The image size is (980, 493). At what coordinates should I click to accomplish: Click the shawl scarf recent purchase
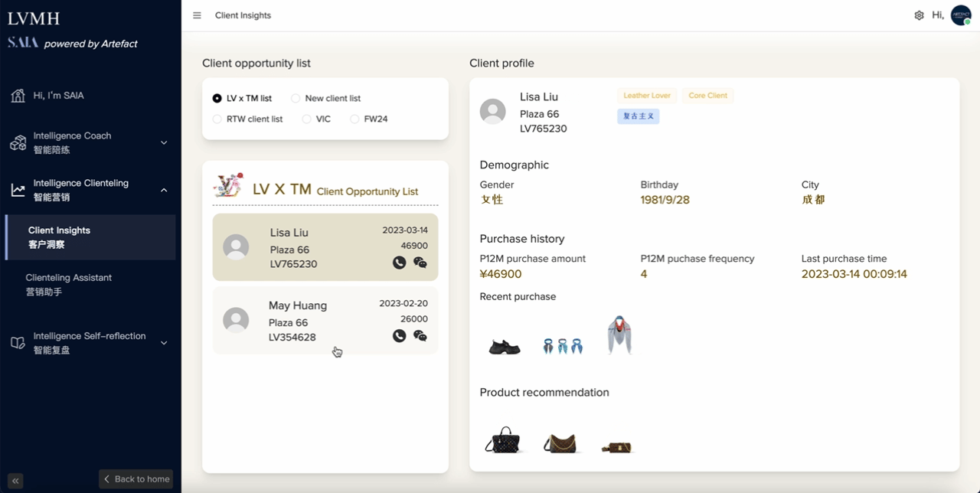click(619, 335)
